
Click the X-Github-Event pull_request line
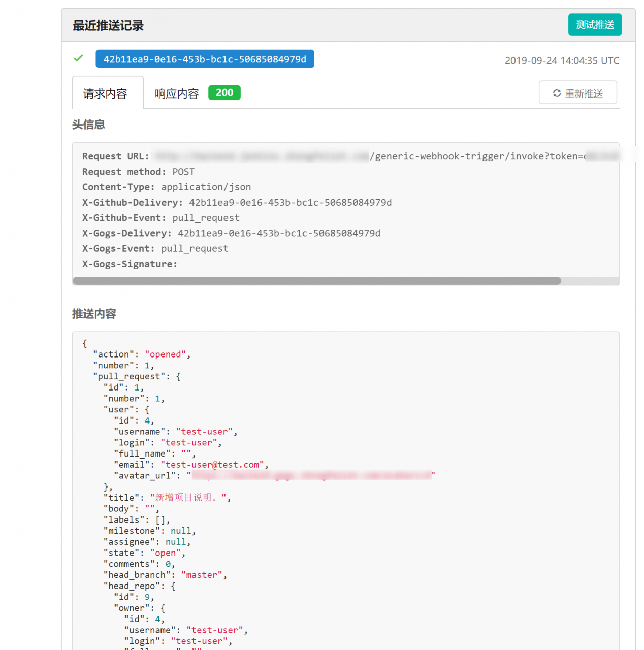(x=160, y=218)
